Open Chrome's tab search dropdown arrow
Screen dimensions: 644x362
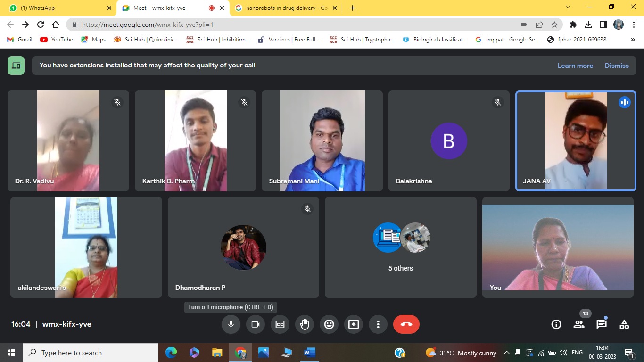(568, 8)
